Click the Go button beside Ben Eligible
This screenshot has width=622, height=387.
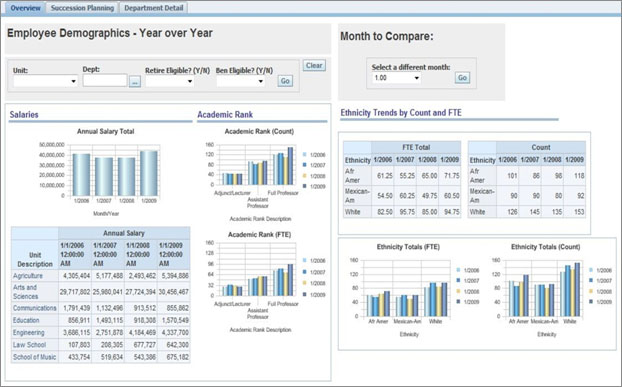tap(285, 81)
